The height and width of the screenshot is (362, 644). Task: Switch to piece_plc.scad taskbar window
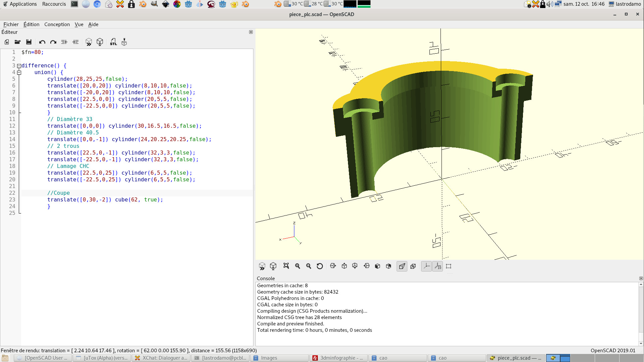pos(516,358)
